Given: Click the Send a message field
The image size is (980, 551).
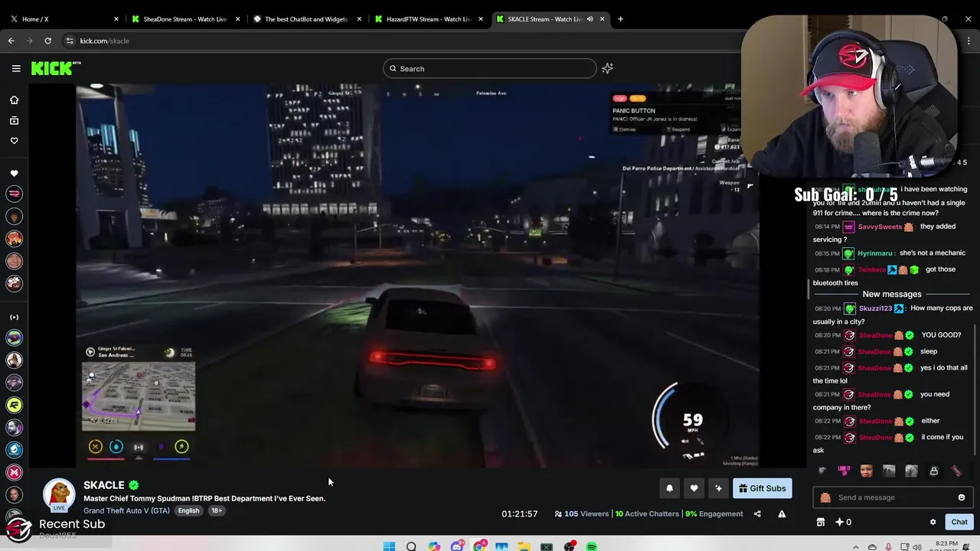Looking at the screenshot, I should 892,497.
